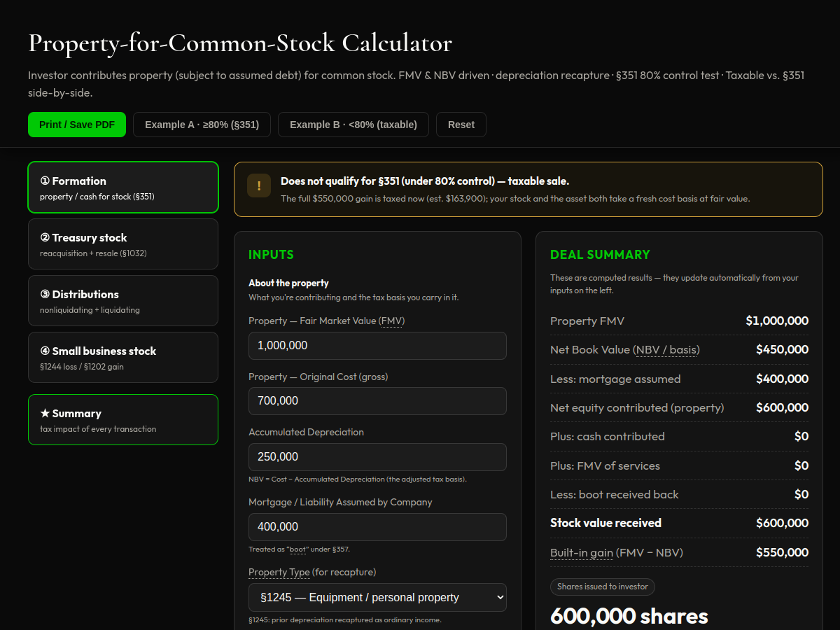Click the Shares issued to investor badge

click(x=603, y=587)
